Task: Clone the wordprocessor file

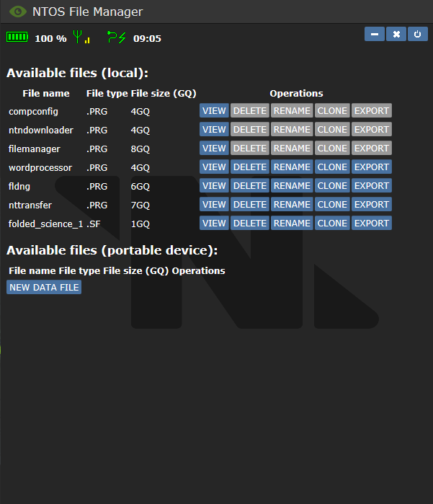Action: (332, 167)
